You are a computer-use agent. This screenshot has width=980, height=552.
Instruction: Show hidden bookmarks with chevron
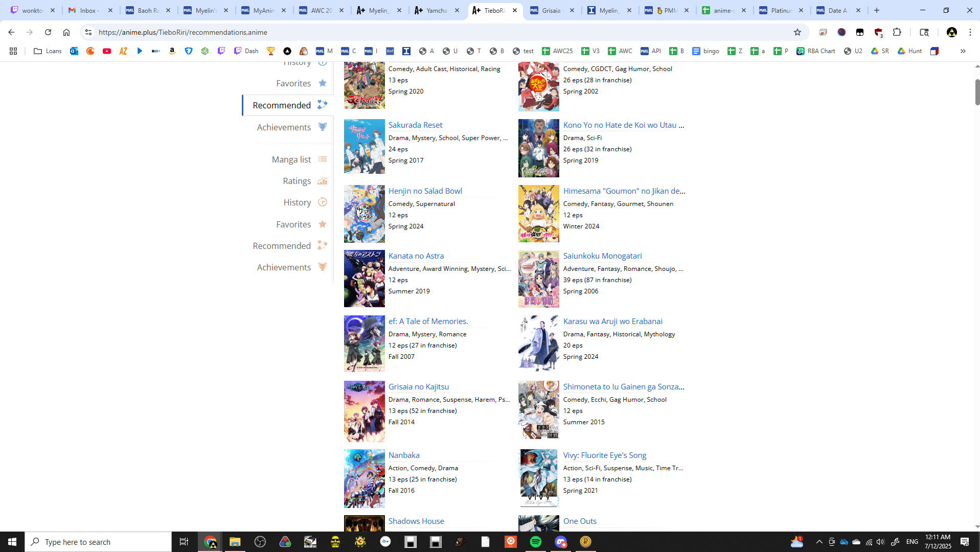(x=963, y=51)
